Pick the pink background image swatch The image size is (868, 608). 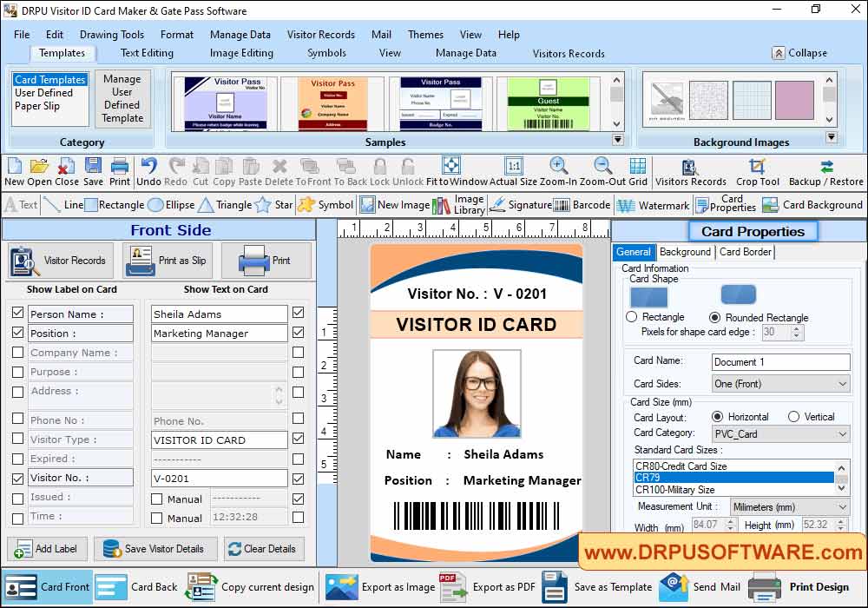pyautogui.click(x=794, y=100)
